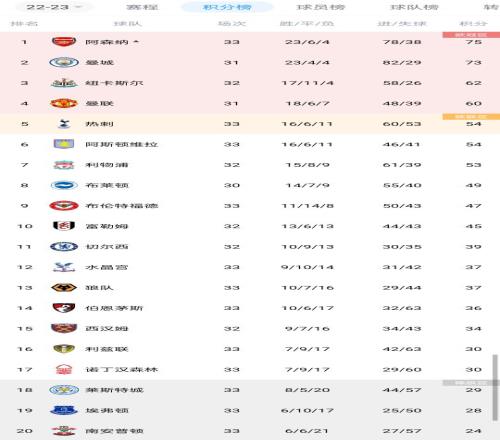Click the Everton crest icon

[64, 410]
